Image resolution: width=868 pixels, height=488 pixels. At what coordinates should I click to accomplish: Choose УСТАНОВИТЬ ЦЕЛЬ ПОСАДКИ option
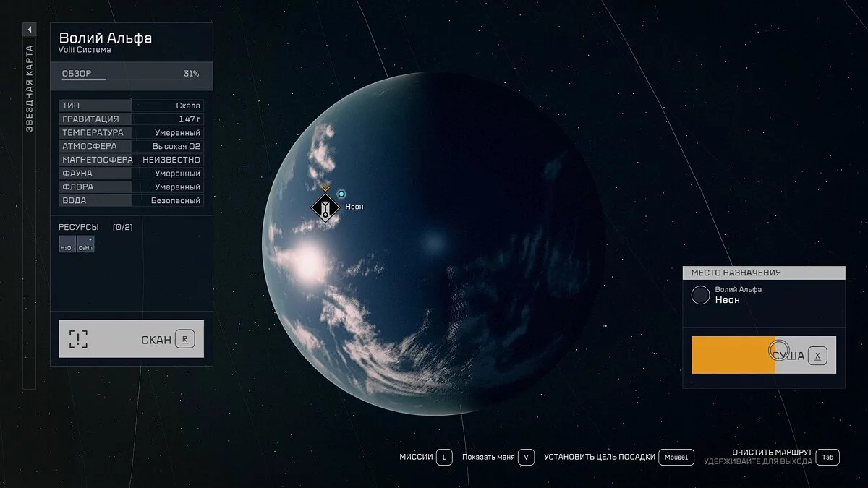click(x=600, y=457)
